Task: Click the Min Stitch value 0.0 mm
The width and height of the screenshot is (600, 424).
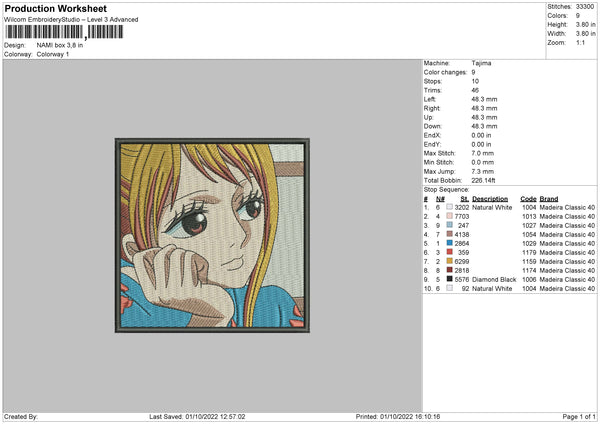Action: pyautogui.click(x=483, y=162)
